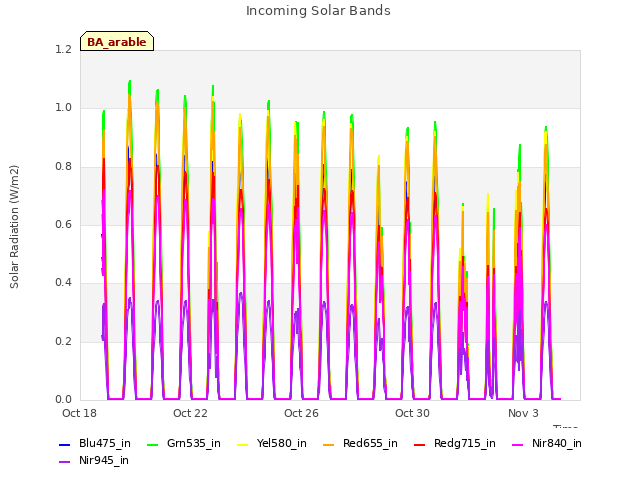The image size is (640, 480).
Task: Toggle Yel580_in legend entry
Action: 272,444
